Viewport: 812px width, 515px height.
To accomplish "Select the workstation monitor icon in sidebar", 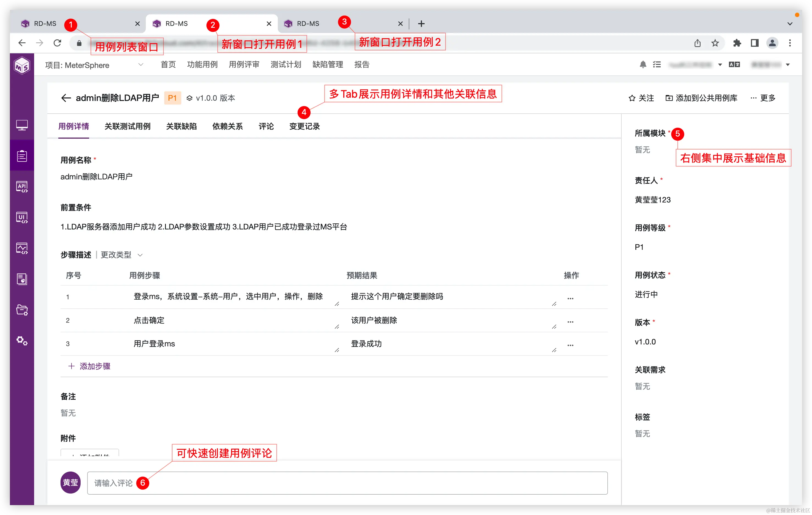I will 21,125.
